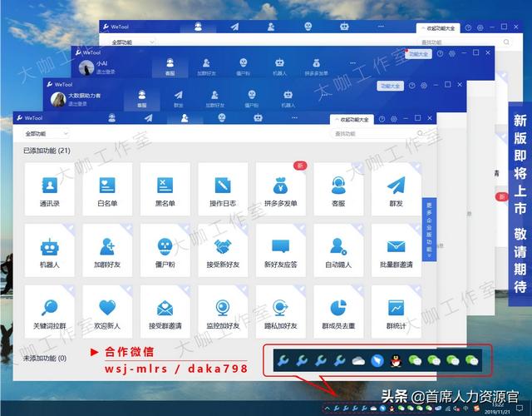
Task: Select robot icon in front window's top bar
Action: (259, 118)
